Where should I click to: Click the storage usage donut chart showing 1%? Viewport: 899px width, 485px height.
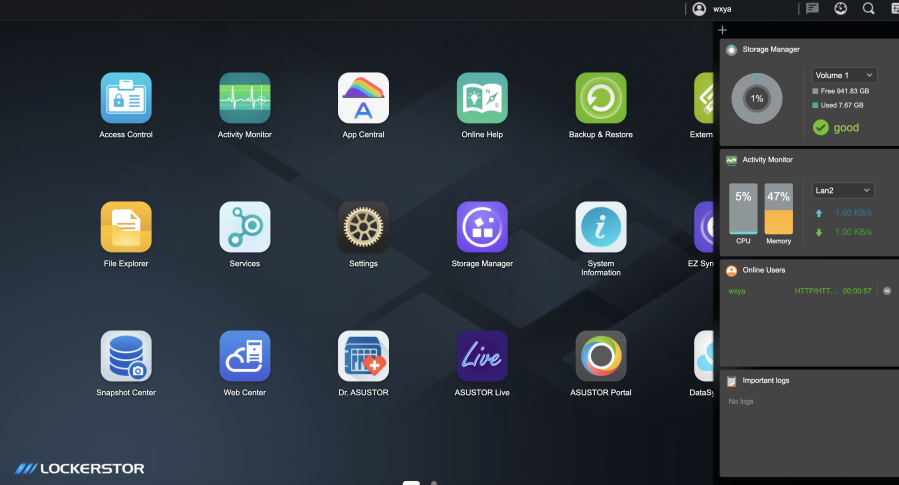(x=757, y=99)
